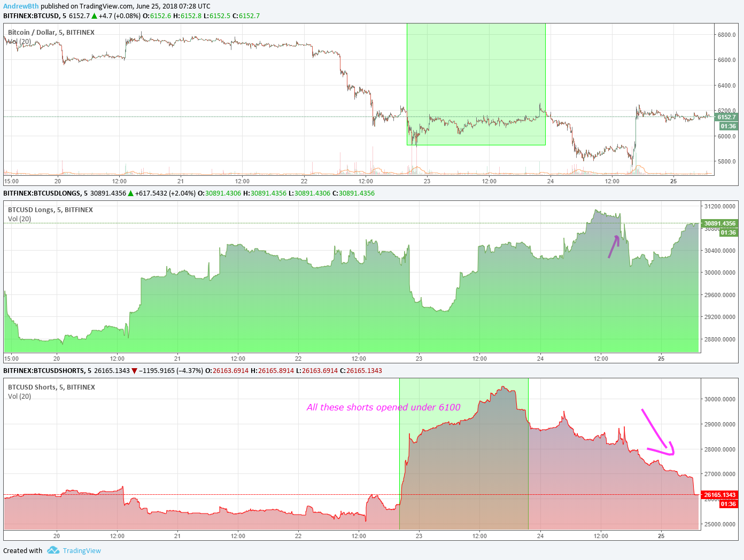Click 'Vol (20)' in the Longs chart
744x560 pixels.
[19, 219]
